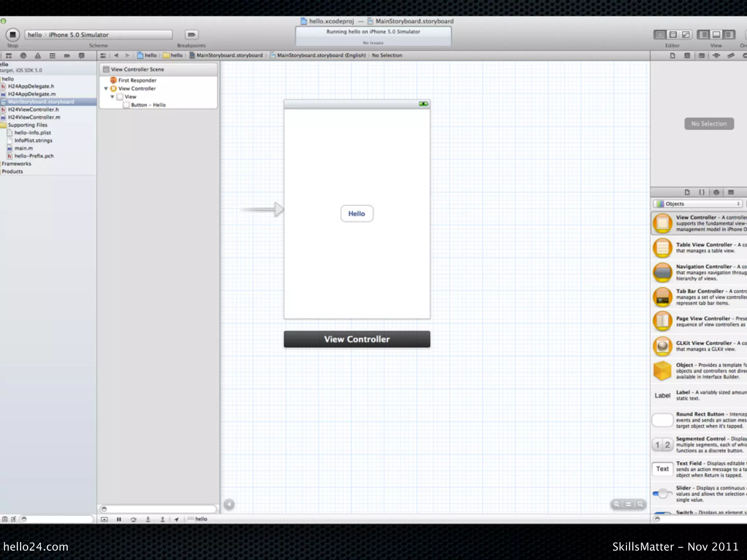
Task: Hide the Navigator pane with View toggle
Action: 704,35
